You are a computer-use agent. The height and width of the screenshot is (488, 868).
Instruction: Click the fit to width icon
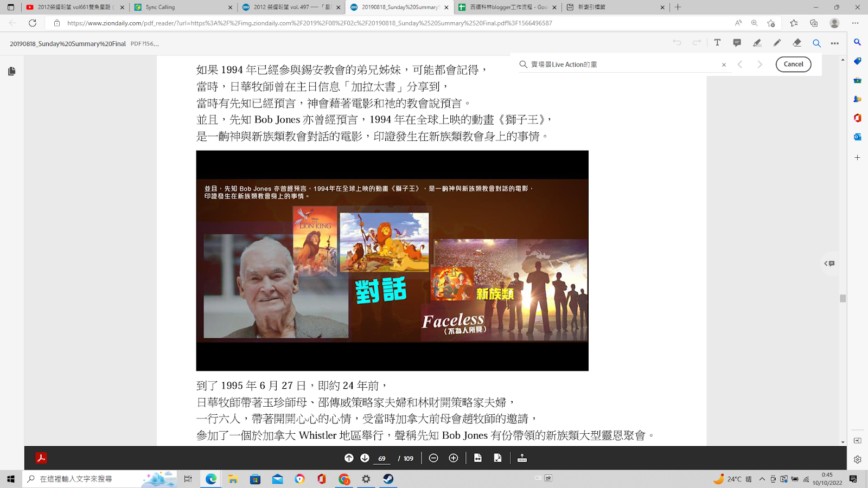tap(478, 458)
